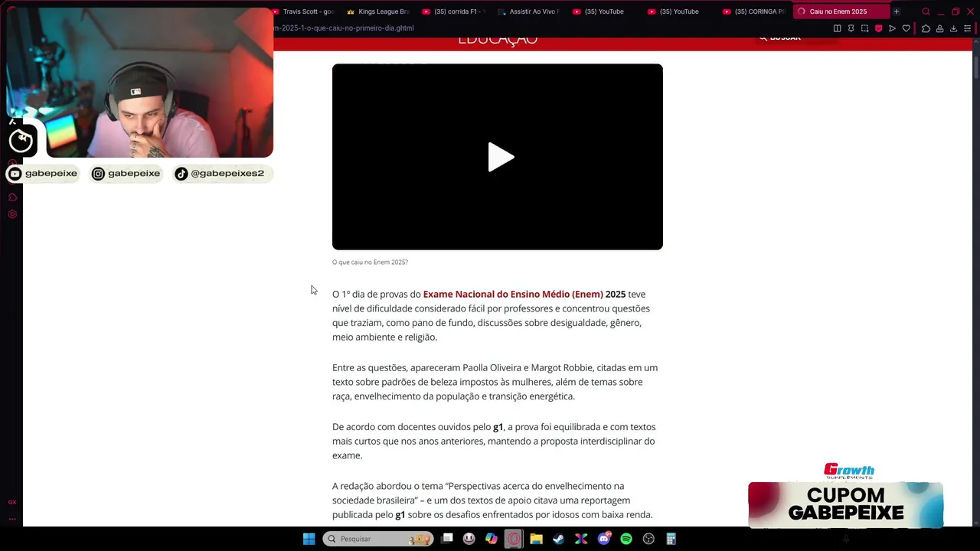Open Calculator from the taskbar

671,539
